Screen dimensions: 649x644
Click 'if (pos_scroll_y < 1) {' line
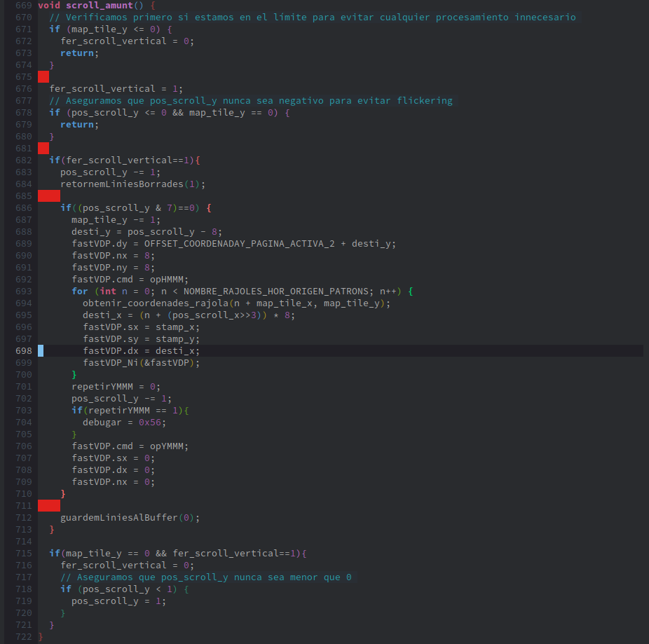pos(125,589)
